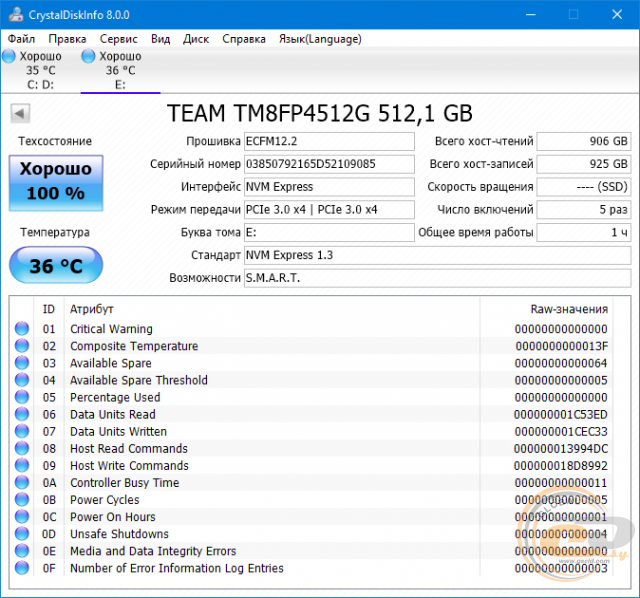Open the Вид menu
This screenshot has height=598, width=640.
pyautogui.click(x=160, y=39)
